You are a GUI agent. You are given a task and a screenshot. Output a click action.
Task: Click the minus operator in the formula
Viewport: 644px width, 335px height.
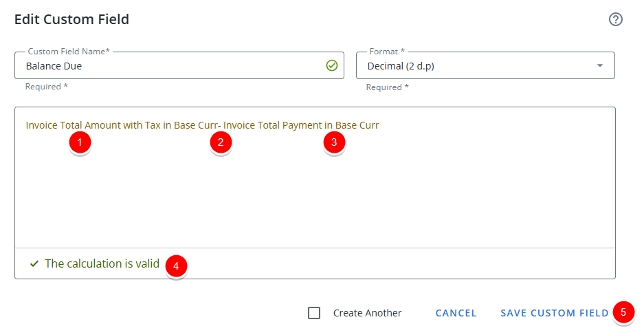click(219, 125)
